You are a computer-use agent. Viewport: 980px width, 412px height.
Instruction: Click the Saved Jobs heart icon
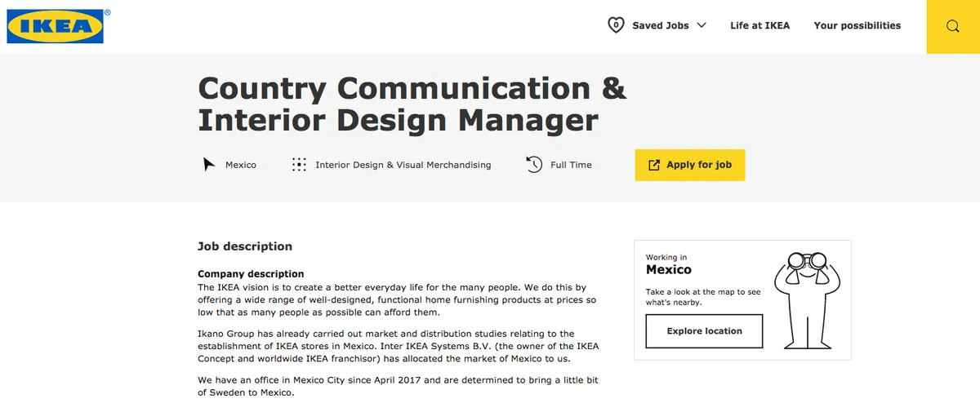tap(616, 25)
